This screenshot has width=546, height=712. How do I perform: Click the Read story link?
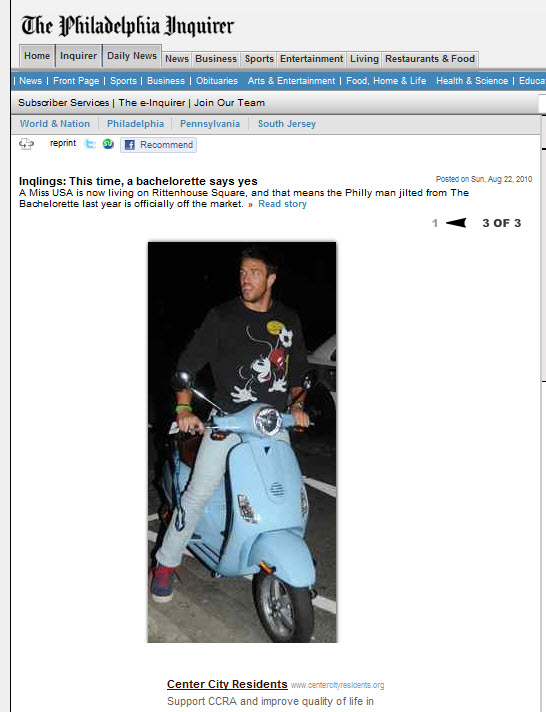pyautogui.click(x=283, y=204)
